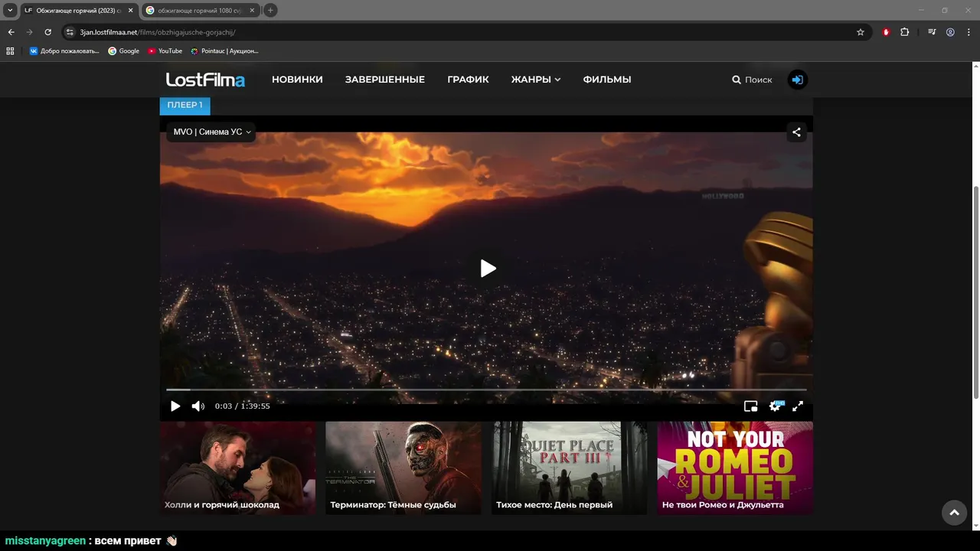Open 'Не твои Ромео и Джульетта' thumbnail
The width and height of the screenshot is (980, 551).
tap(735, 468)
